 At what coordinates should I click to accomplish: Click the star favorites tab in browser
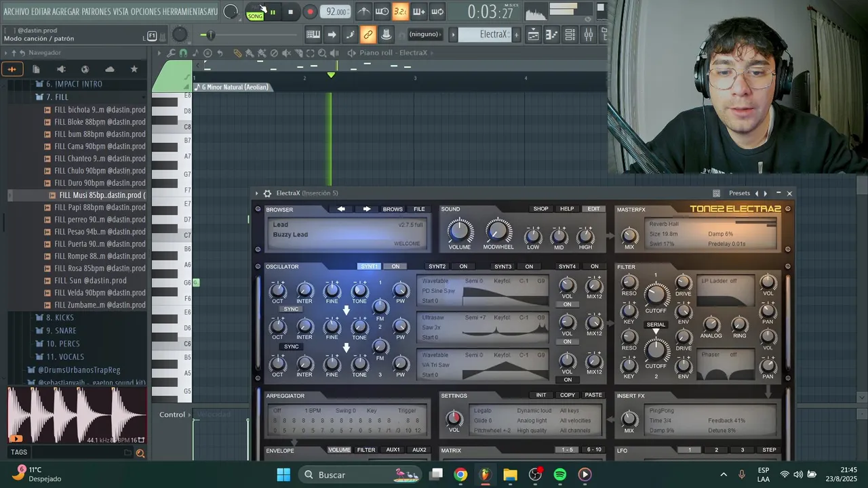click(134, 69)
